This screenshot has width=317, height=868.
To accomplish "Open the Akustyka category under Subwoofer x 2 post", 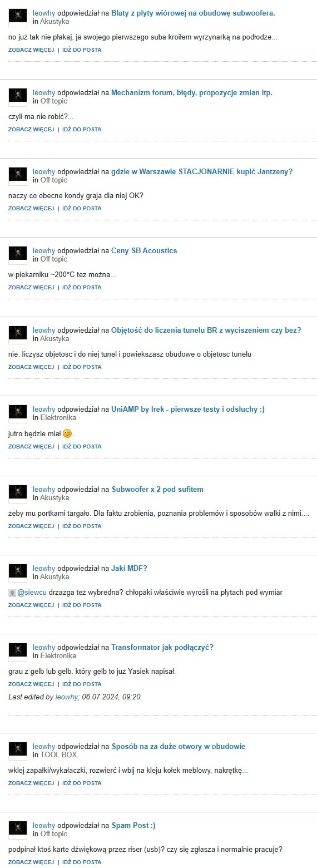I will tap(55, 497).
